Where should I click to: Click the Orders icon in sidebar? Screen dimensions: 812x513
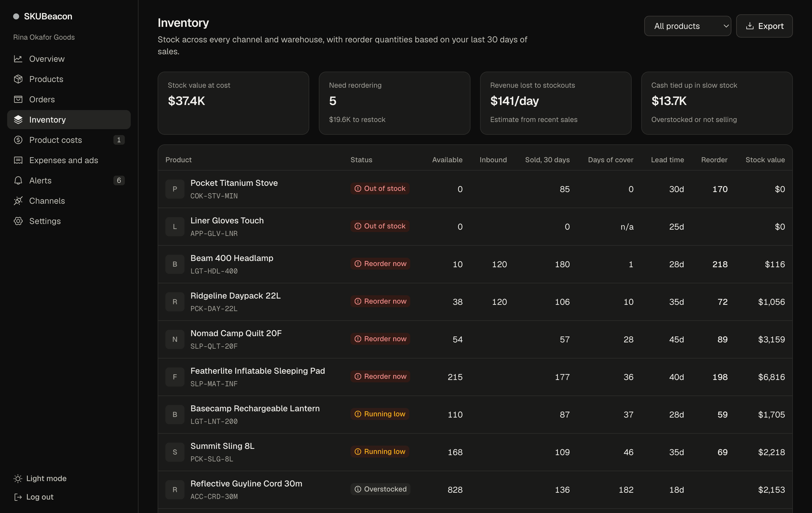click(18, 99)
